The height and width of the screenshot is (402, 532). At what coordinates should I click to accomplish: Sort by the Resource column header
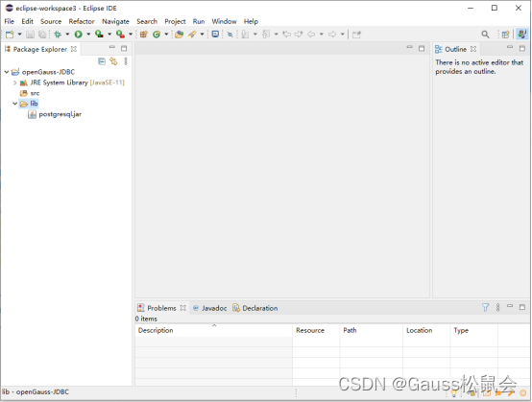coord(316,330)
